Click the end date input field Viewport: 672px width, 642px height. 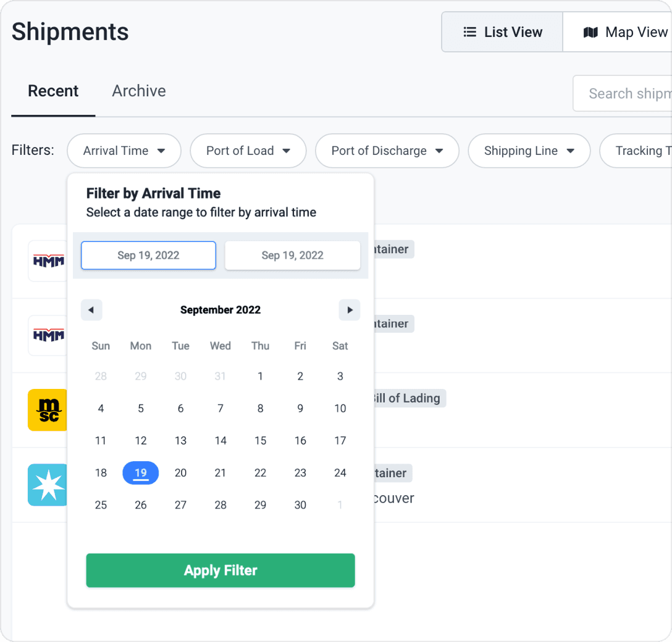coord(292,256)
